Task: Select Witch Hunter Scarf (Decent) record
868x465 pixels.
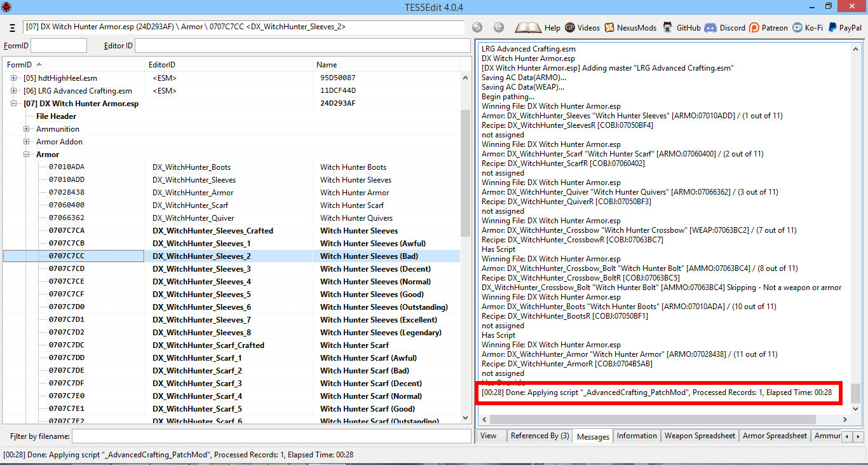Action: pos(231,383)
